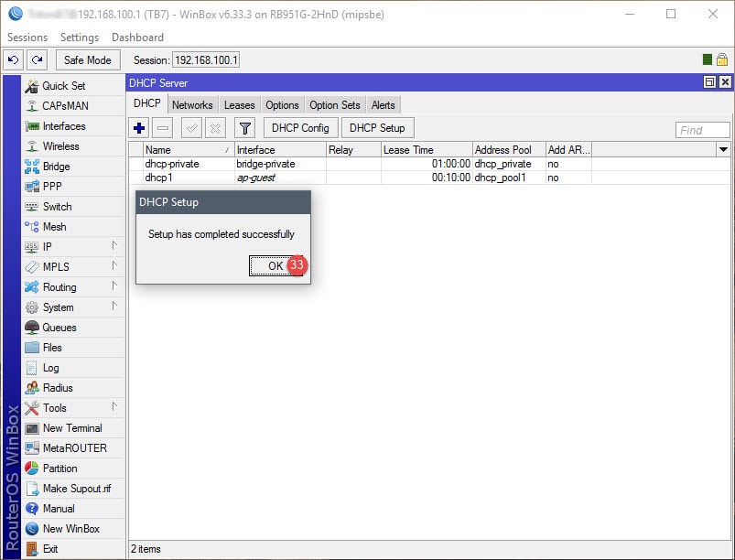Open the PPP menu entry
The image size is (735, 560).
pos(73,187)
